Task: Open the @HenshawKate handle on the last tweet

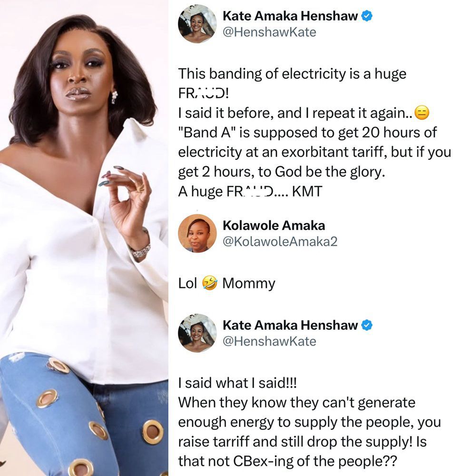Action: pos(269,341)
